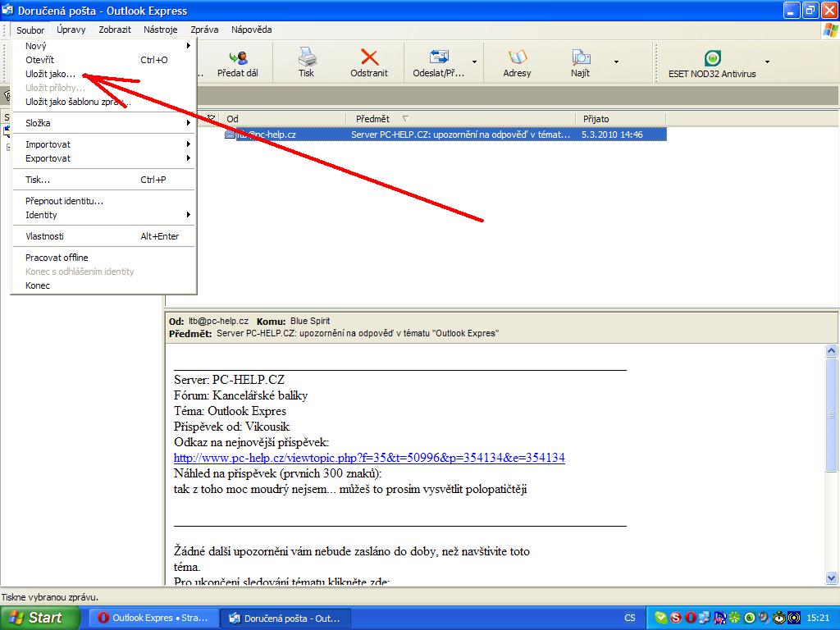Click the stopwatch eye tray icon
This screenshot has height=630, width=840.
pyautogui.click(x=779, y=618)
